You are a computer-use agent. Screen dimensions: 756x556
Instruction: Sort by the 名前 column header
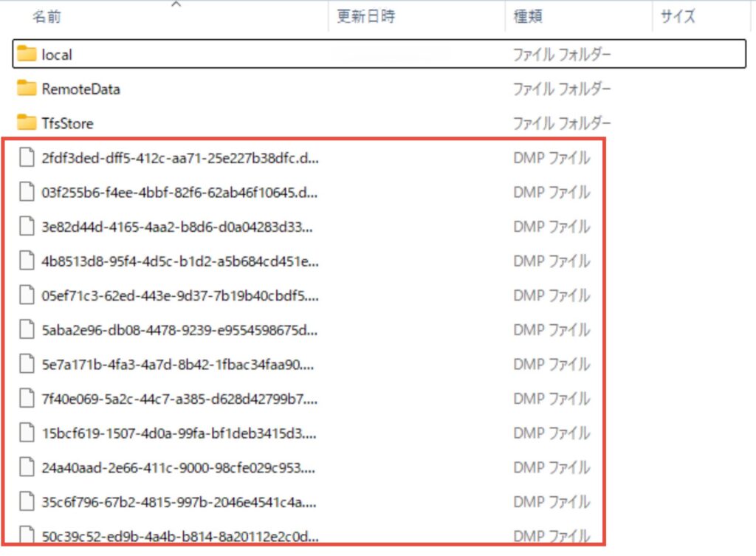click(x=47, y=17)
